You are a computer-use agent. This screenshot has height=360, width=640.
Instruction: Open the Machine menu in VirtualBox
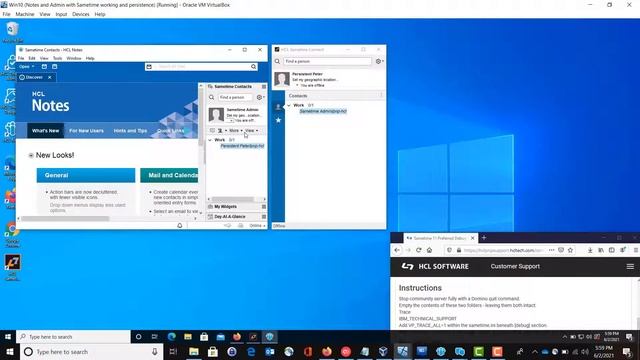coord(25,14)
